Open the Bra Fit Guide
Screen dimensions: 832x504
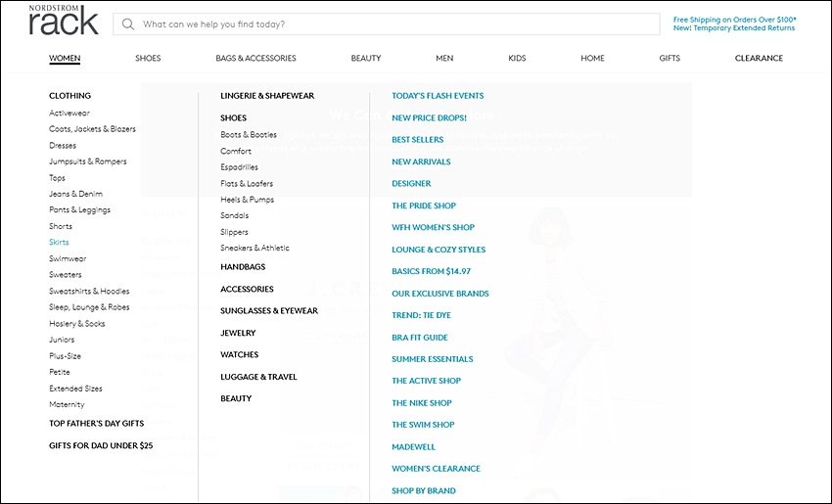[420, 338]
